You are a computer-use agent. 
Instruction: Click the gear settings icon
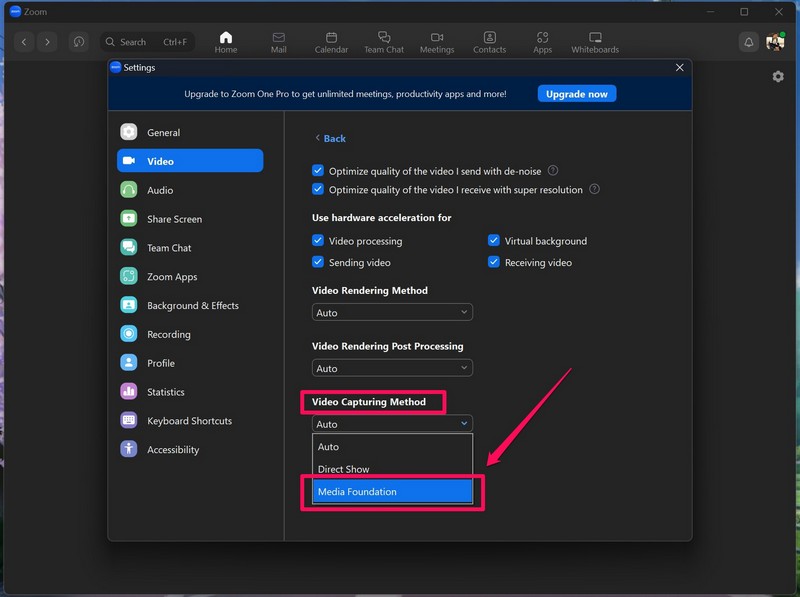(x=778, y=76)
